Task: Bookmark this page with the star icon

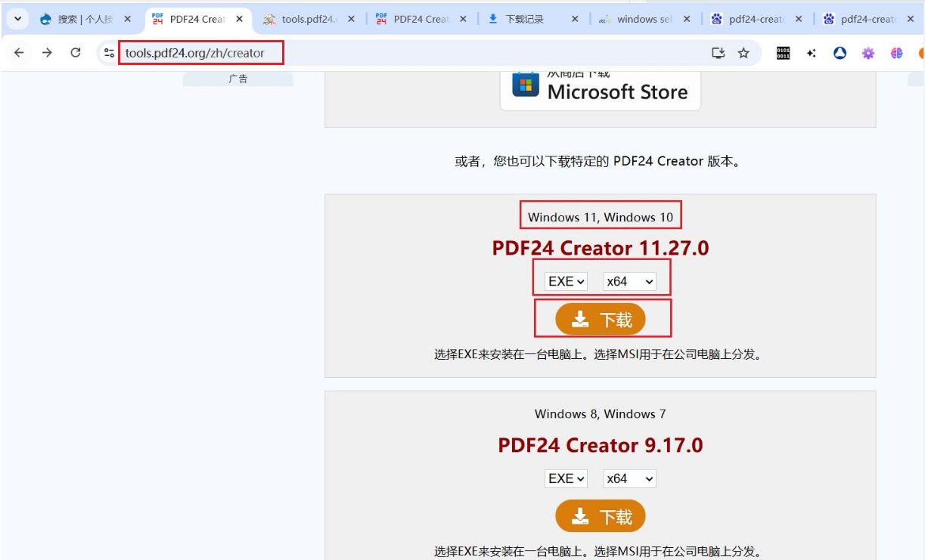Action: point(743,53)
